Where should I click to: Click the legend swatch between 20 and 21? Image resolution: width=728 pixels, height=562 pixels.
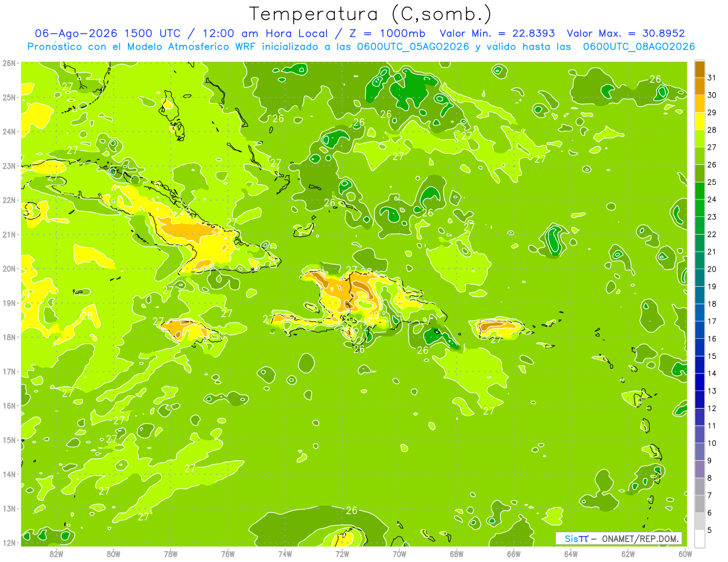click(x=699, y=260)
